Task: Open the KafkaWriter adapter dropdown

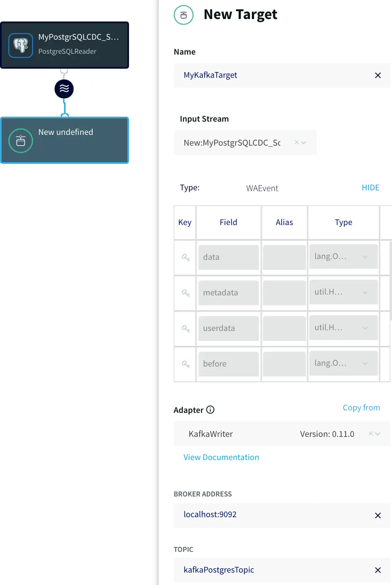Action: pyautogui.click(x=377, y=434)
